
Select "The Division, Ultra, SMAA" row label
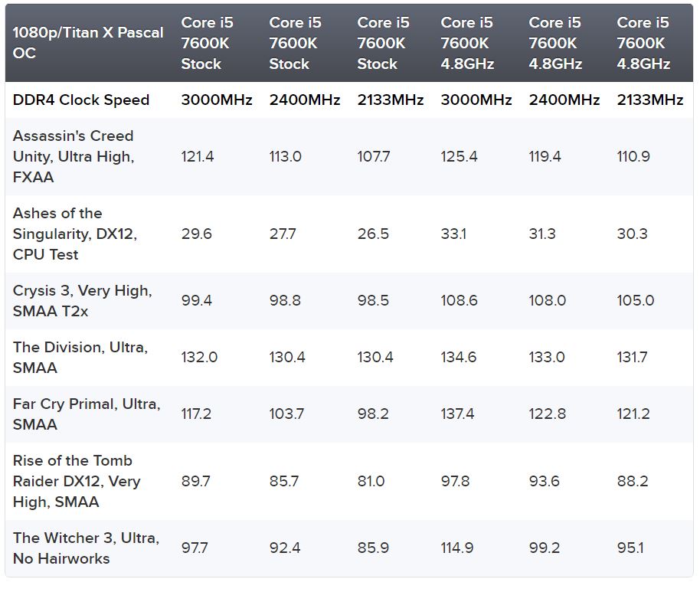click(x=80, y=358)
